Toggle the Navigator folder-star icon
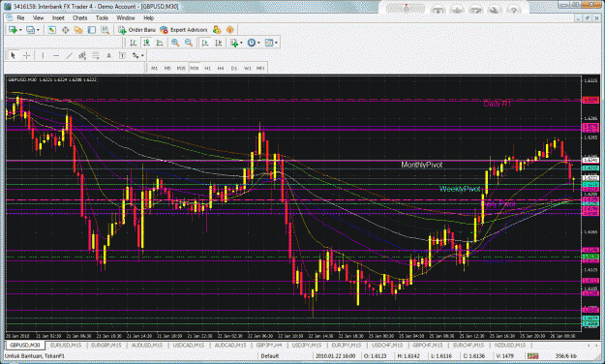 click(78, 30)
